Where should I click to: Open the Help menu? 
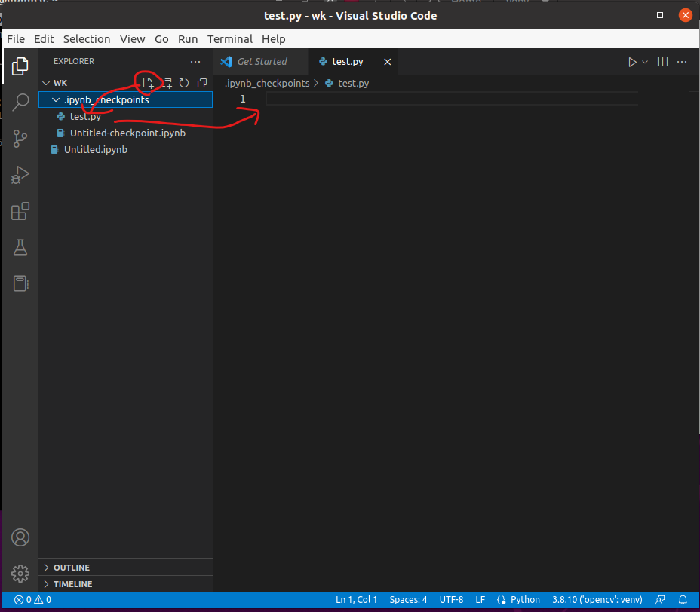coord(274,39)
